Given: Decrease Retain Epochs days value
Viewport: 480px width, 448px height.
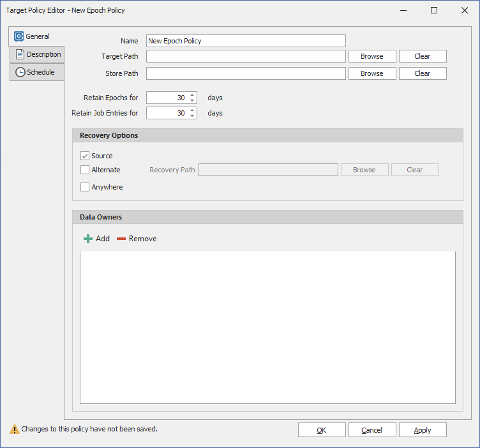Looking at the screenshot, I should [x=193, y=101].
